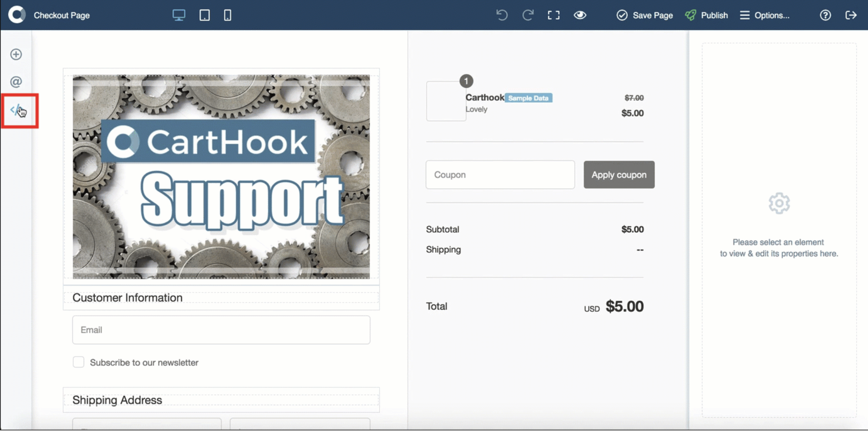Viewport: 868px width, 433px height.
Task: Click the Total label
Action: tap(437, 306)
